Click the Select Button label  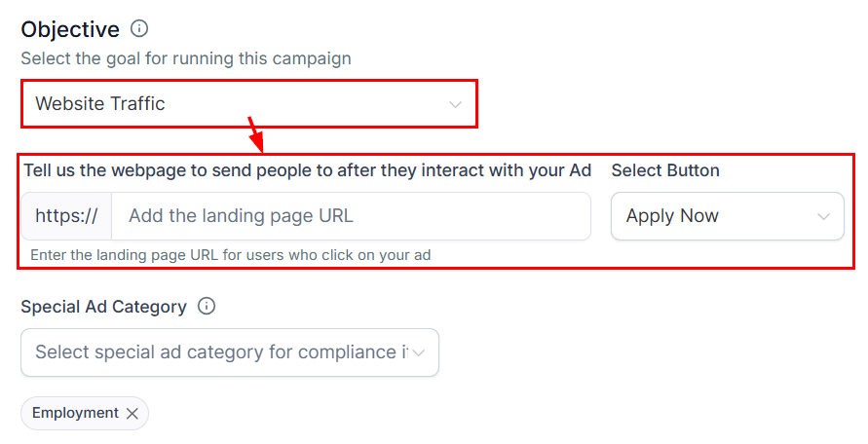coord(665,170)
